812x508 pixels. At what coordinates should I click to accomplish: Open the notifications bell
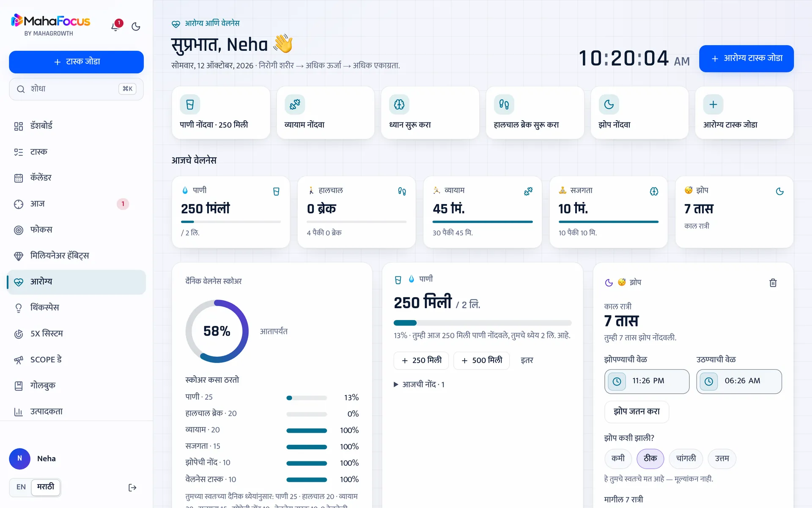click(x=115, y=26)
